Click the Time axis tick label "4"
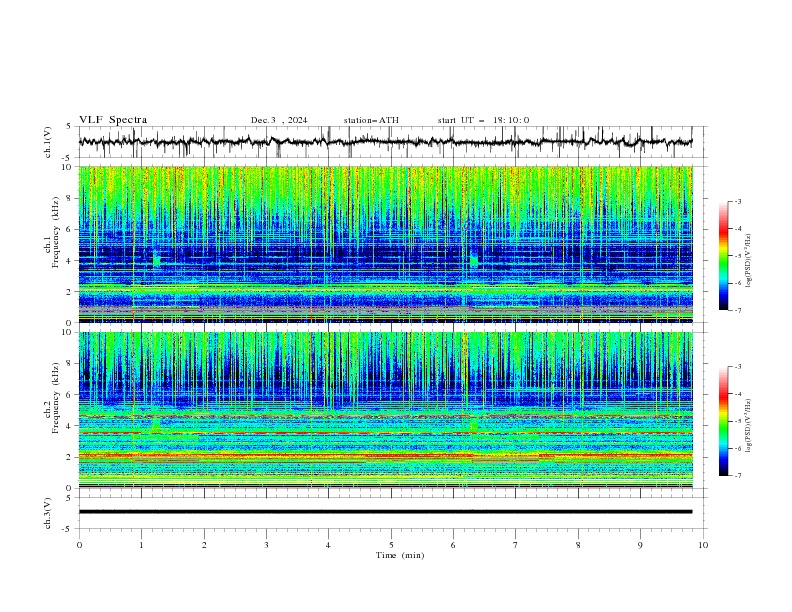Screen dimensions: 792x612 pyautogui.click(x=328, y=545)
